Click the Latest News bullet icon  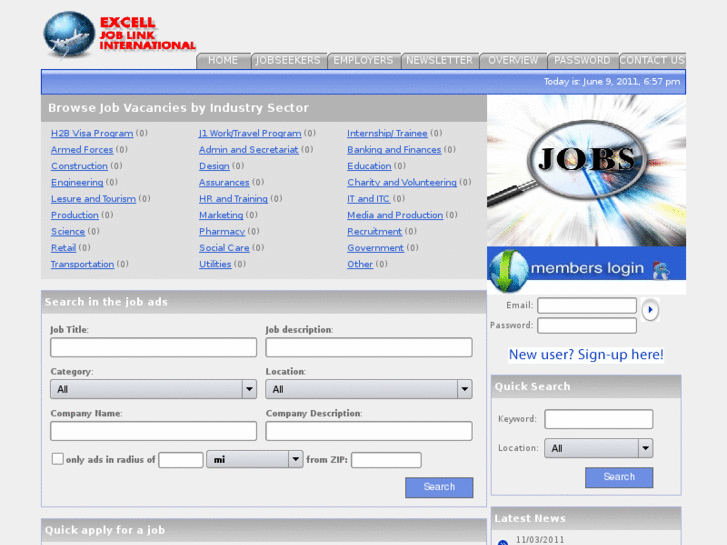coord(503,542)
